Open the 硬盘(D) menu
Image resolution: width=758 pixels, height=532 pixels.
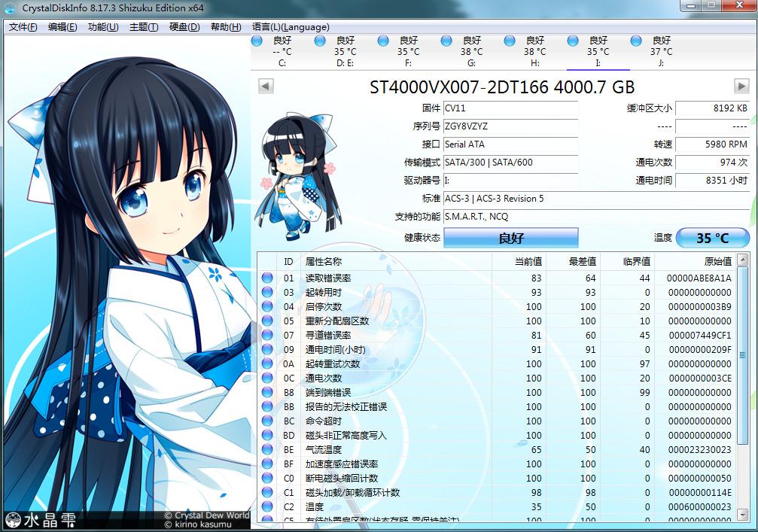pos(184,27)
